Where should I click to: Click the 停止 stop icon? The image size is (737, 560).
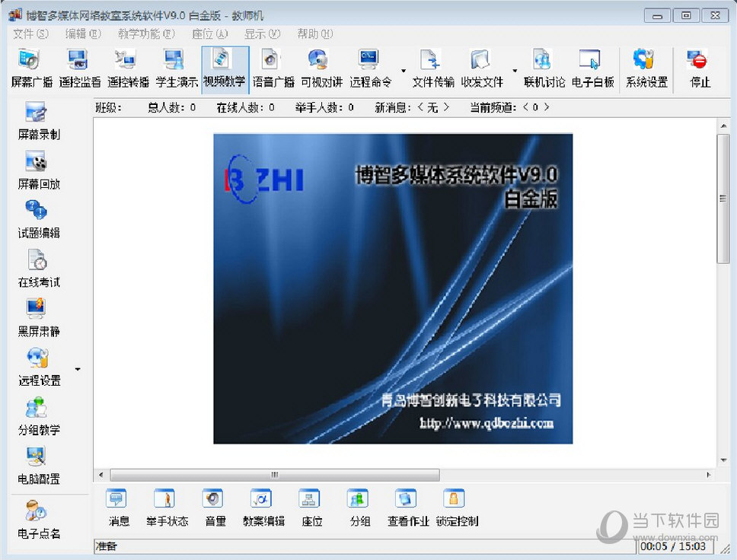click(x=699, y=68)
